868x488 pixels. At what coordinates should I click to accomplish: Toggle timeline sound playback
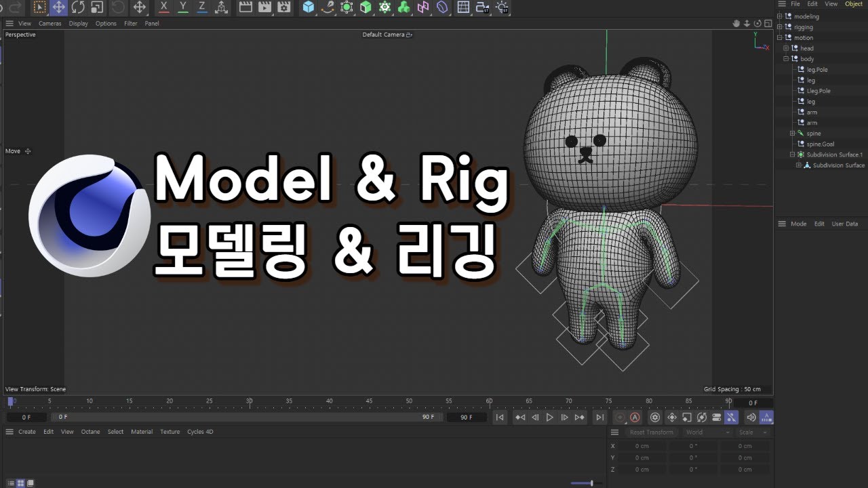(x=751, y=418)
